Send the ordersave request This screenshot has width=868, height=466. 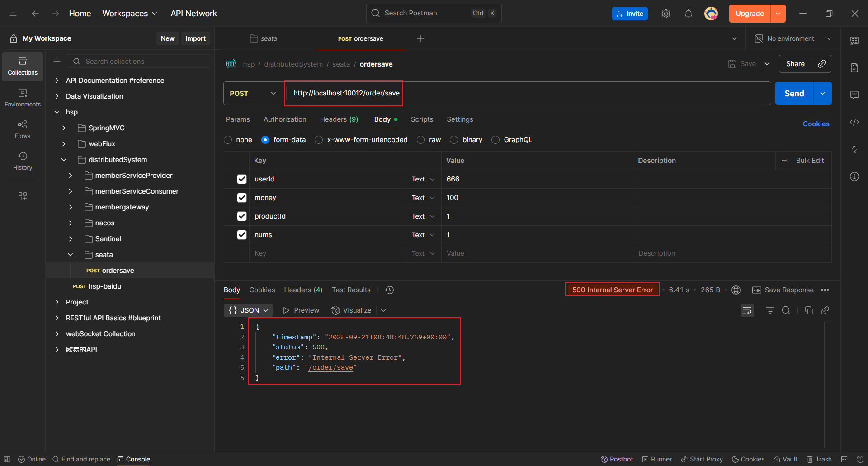794,93
